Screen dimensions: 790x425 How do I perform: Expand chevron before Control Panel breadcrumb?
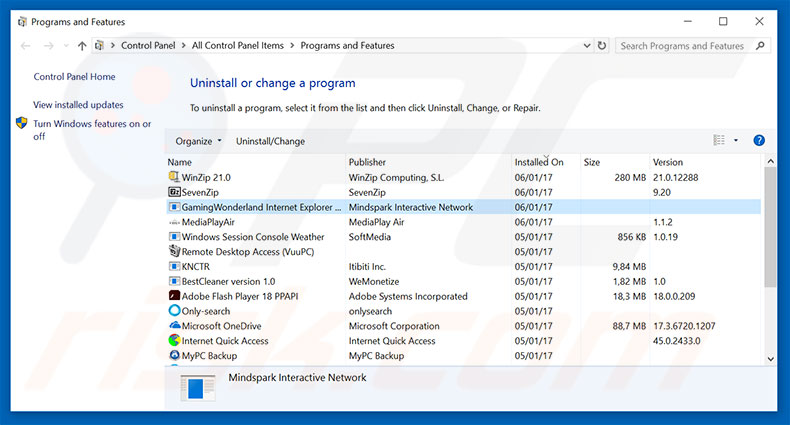pyautogui.click(x=113, y=45)
